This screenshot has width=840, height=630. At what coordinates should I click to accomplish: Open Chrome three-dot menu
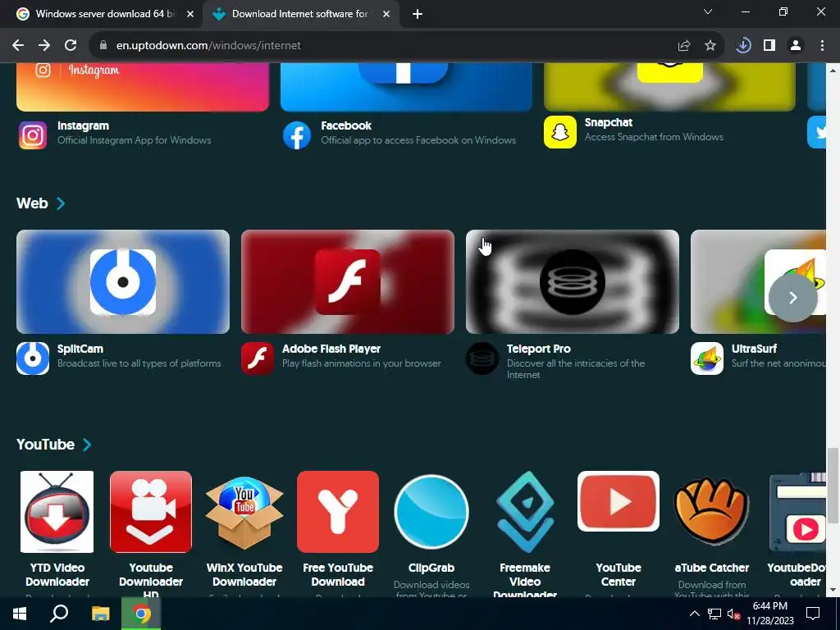coord(822,46)
